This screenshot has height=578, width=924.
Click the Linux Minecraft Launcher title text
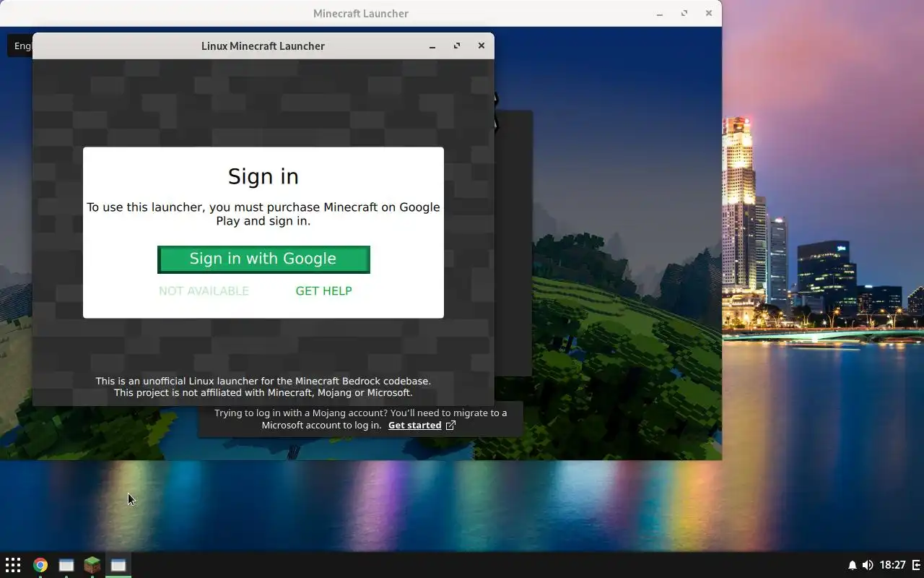(x=263, y=46)
